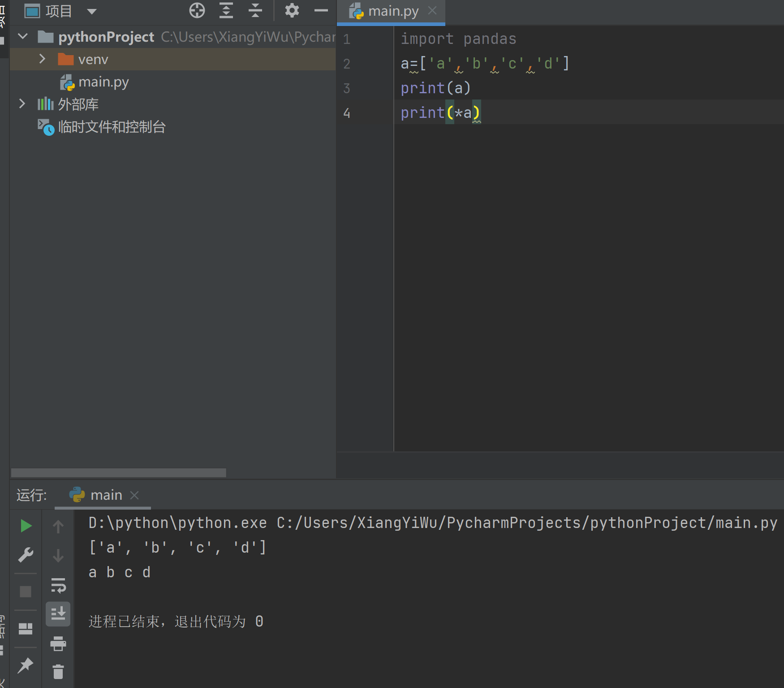Expand the venv folder

[x=42, y=59]
